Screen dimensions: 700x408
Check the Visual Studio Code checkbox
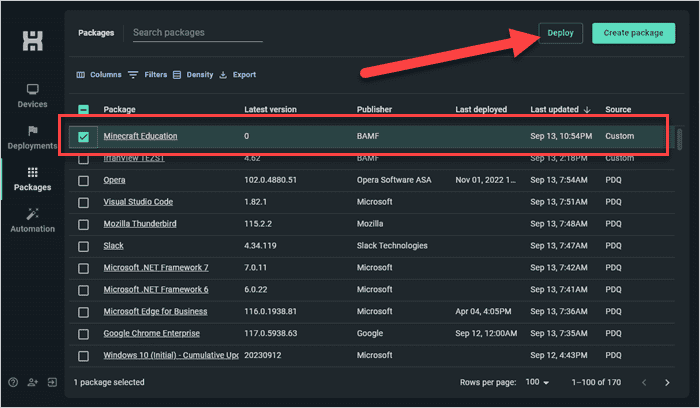click(83, 203)
